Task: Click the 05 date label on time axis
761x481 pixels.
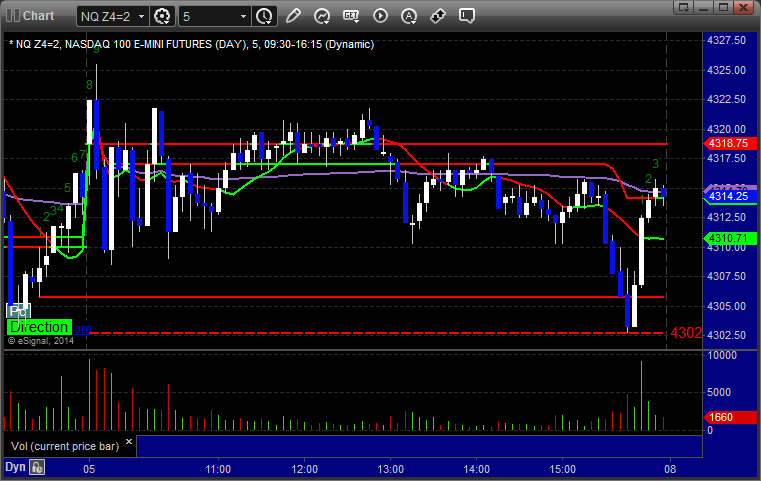Action: pyautogui.click(x=89, y=469)
